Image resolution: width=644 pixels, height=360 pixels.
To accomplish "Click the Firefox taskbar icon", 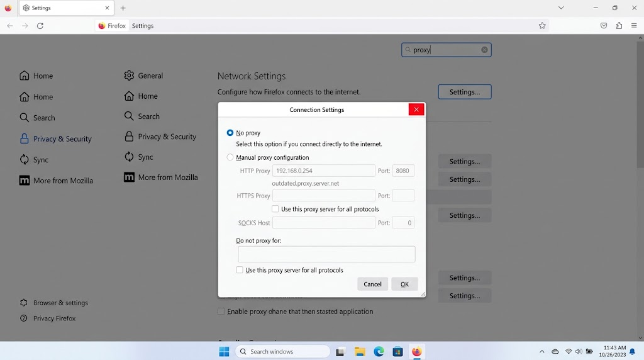I will pos(416,351).
